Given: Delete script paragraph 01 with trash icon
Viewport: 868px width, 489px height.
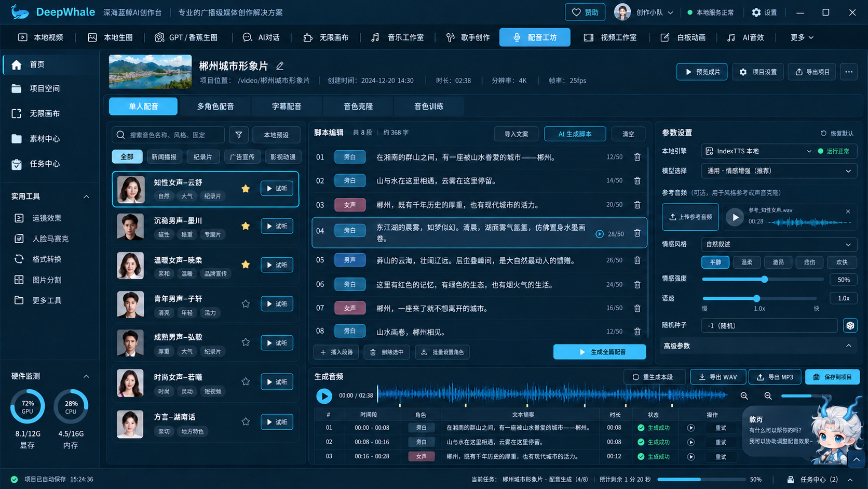Looking at the screenshot, I should click(x=637, y=157).
